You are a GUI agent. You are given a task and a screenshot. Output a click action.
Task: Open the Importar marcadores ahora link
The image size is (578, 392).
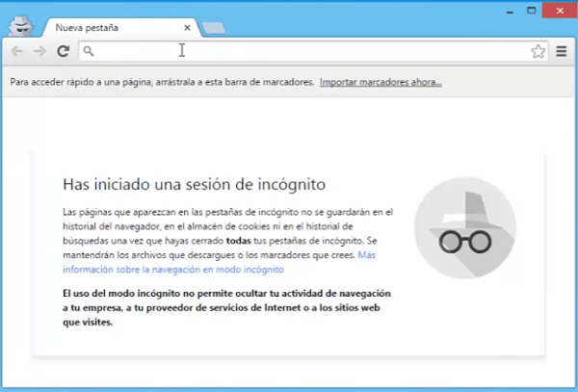point(381,82)
